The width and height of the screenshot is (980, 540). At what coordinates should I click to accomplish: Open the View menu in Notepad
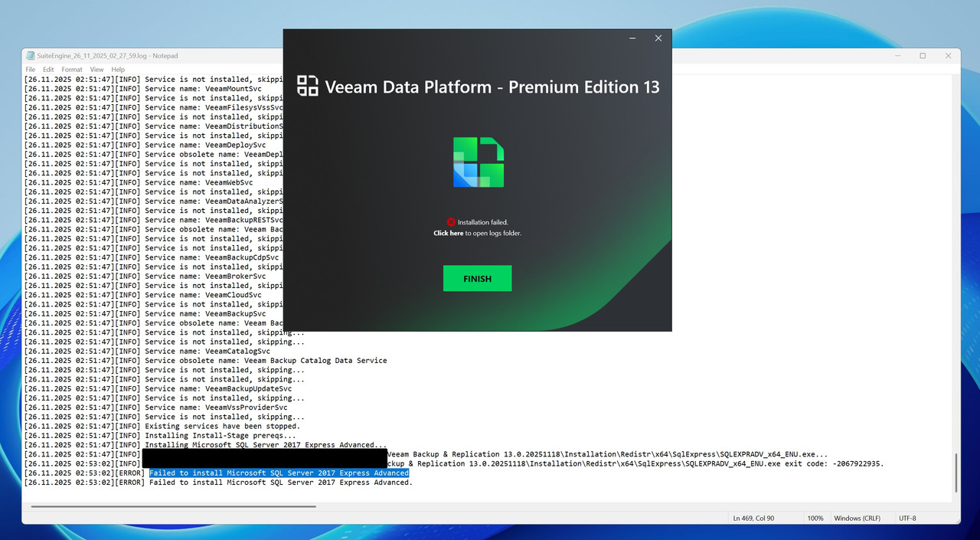[x=97, y=69]
